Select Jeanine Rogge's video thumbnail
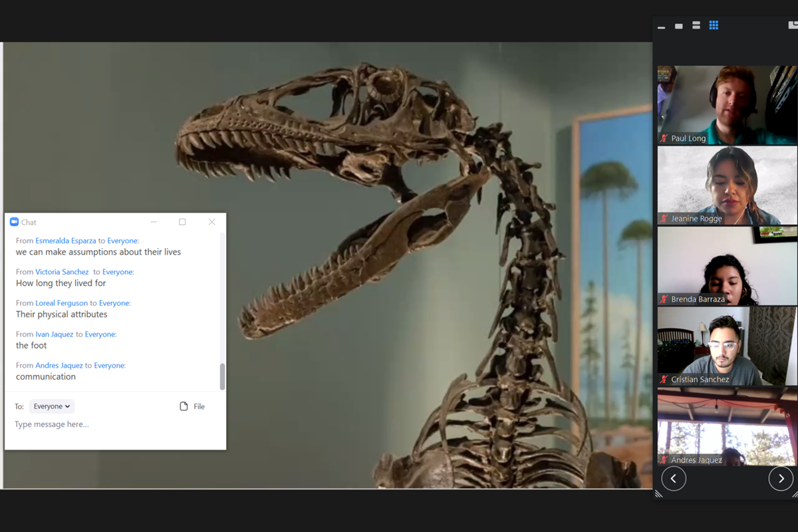 click(727, 186)
